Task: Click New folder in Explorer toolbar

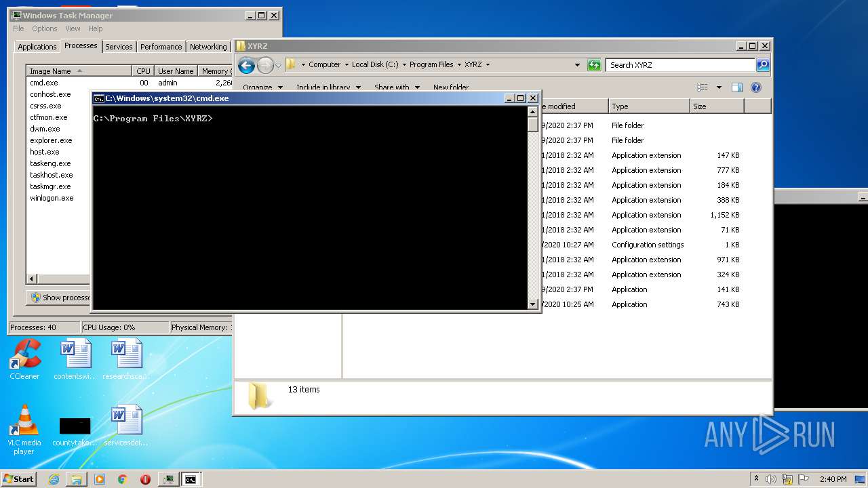Action: tap(451, 87)
